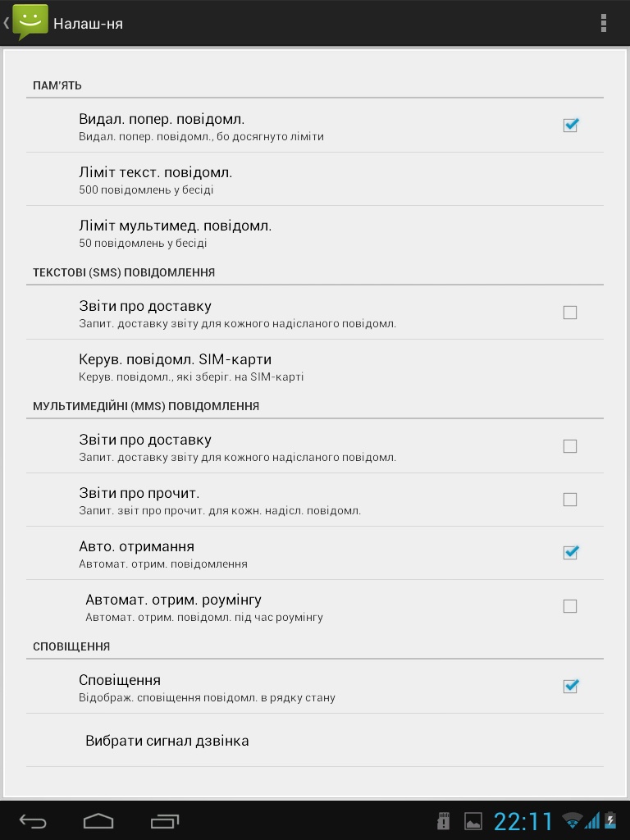Tap the Messaging app smiley icon
This screenshot has width=630, height=840.
pos(30,22)
